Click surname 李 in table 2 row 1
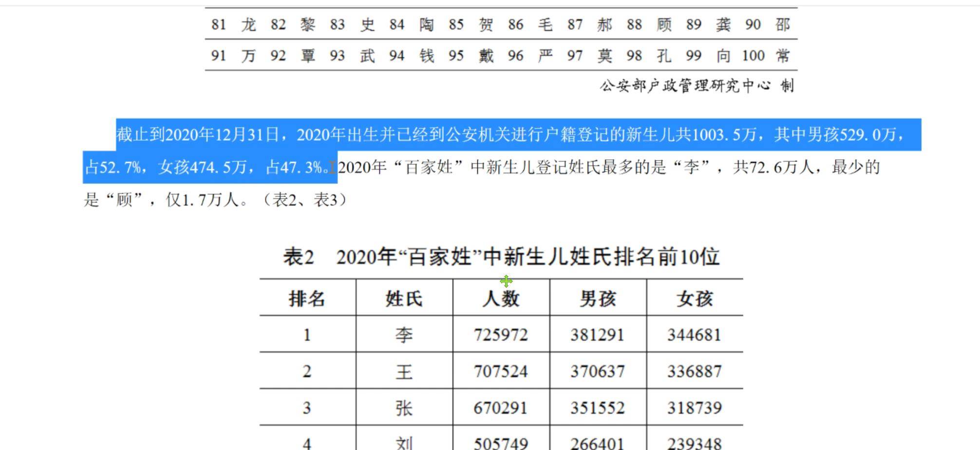 404,335
